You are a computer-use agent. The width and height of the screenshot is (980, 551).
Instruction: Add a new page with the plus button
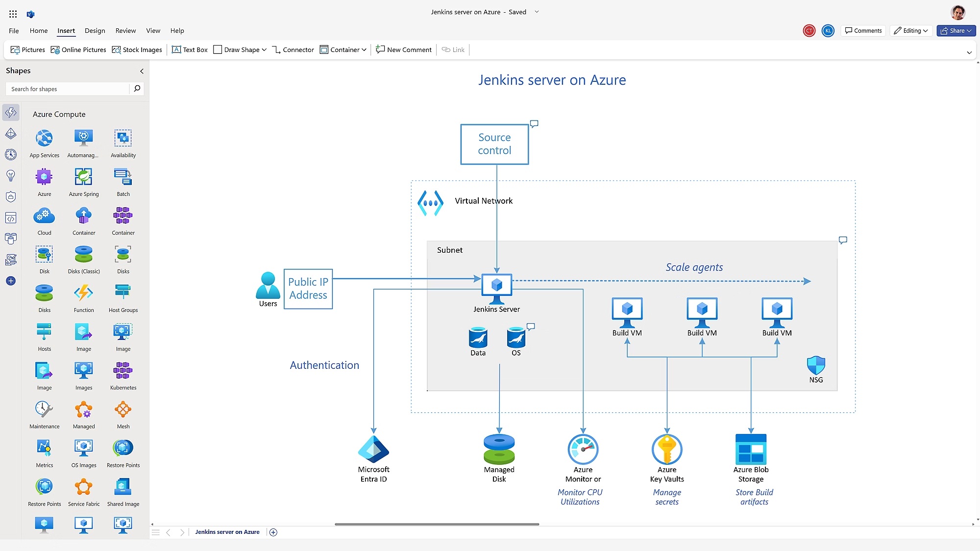273,532
